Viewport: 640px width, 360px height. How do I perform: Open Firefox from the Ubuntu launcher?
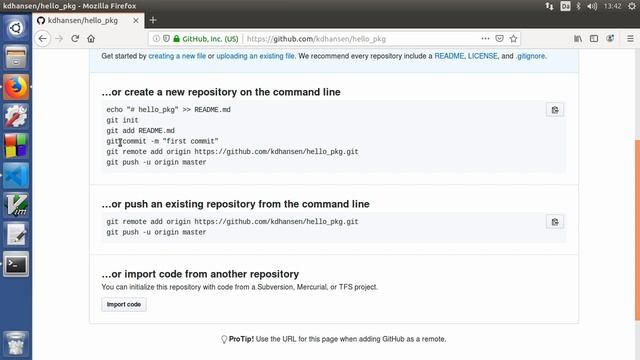click(16, 87)
